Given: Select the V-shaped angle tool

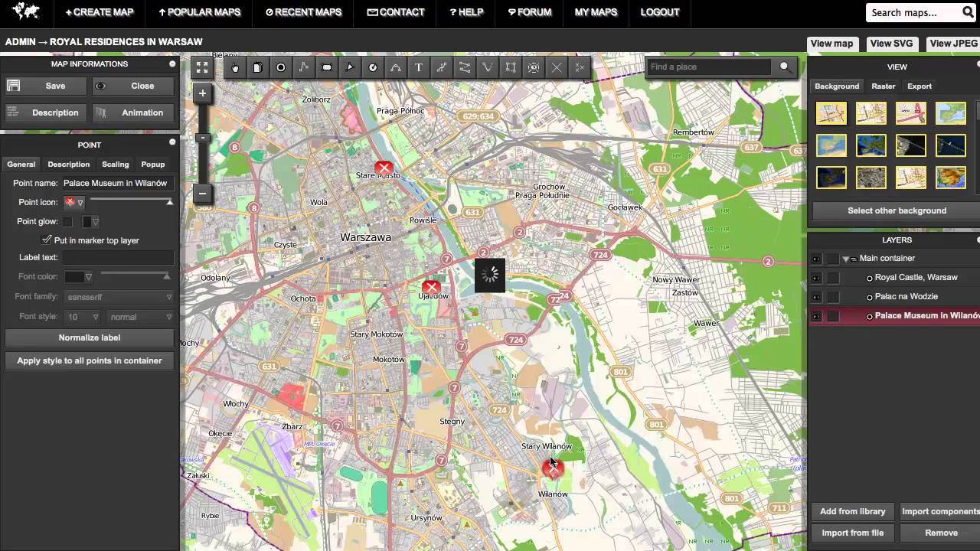Looking at the screenshot, I should pos(488,67).
